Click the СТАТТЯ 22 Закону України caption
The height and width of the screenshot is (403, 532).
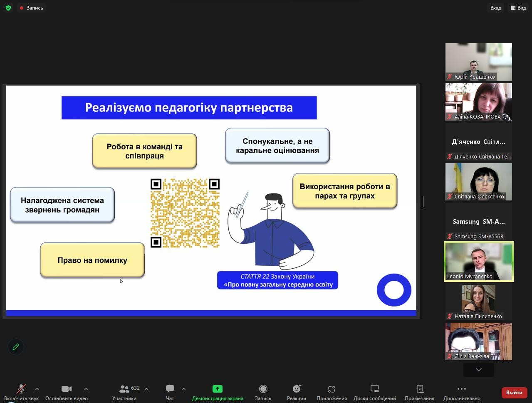pos(277,280)
